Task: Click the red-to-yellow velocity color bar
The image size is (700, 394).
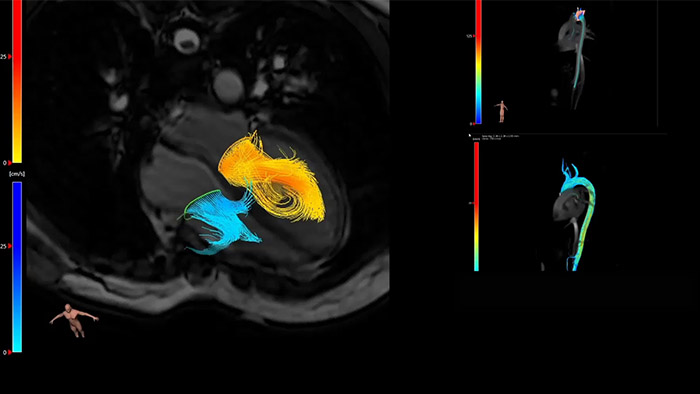Action: click(x=17, y=81)
